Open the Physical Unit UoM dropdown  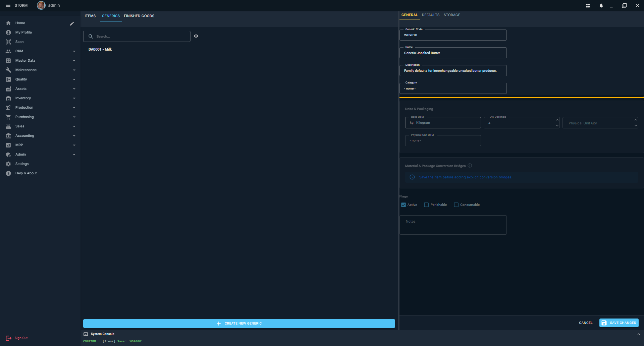443,140
